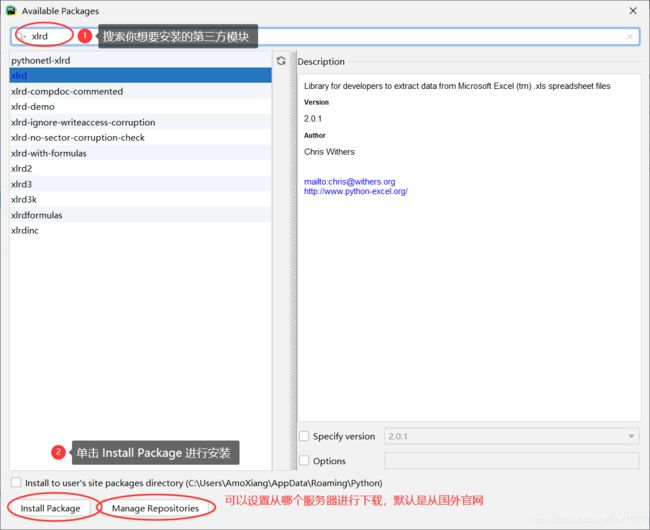Select the xlrd3 package
Image resolution: width=650 pixels, height=530 pixels.
point(141,184)
